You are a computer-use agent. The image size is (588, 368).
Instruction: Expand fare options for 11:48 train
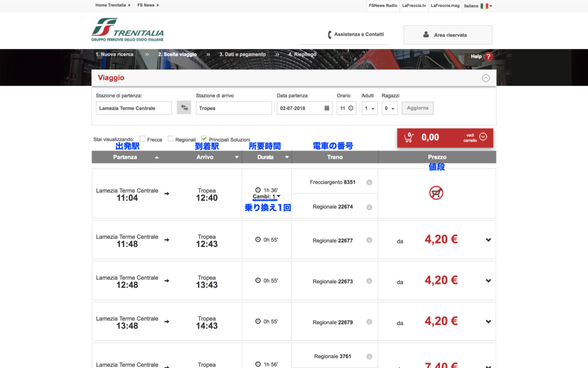point(488,240)
